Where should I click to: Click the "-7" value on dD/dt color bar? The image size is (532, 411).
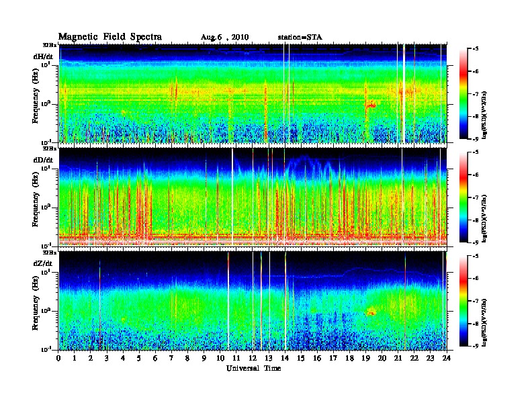(x=476, y=197)
